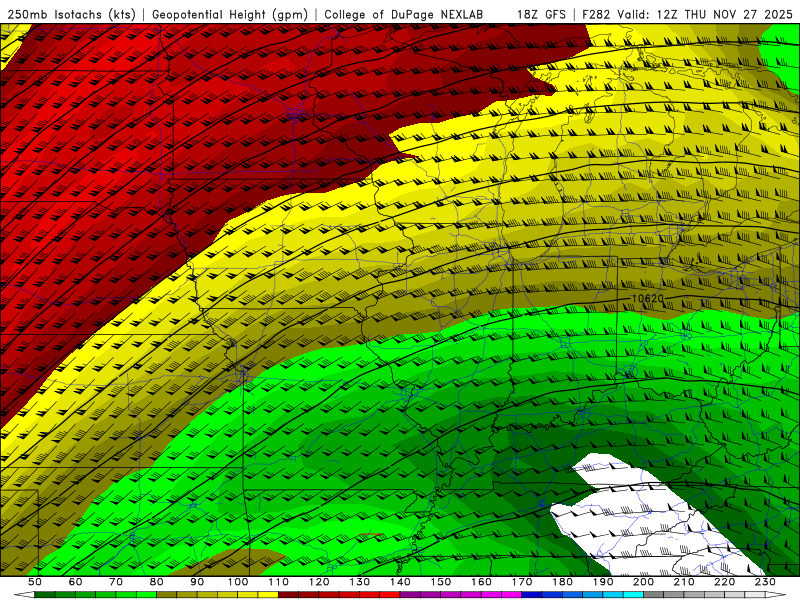Select the darkest green swatch below 50
This screenshot has height=600, width=800.
click(45, 594)
